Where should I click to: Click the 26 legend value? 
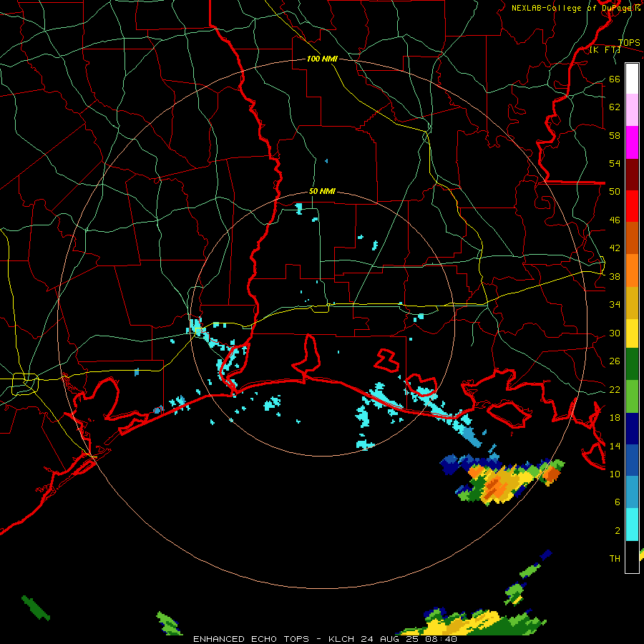[x=615, y=361]
